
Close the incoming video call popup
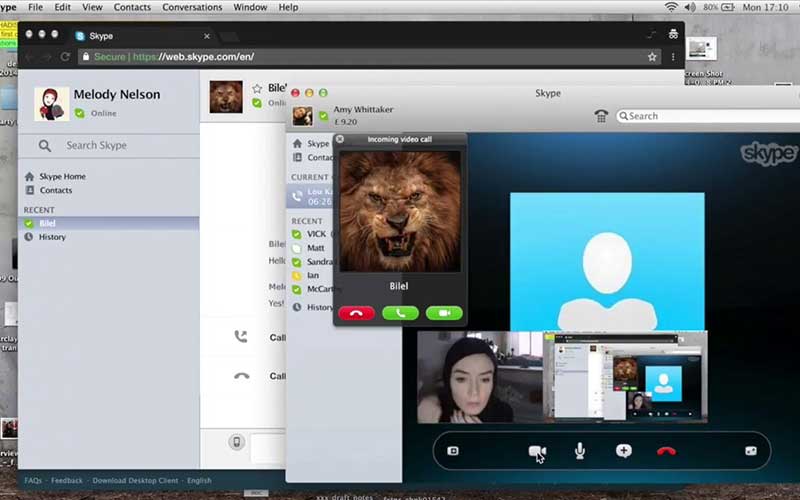tap(340, 140)
